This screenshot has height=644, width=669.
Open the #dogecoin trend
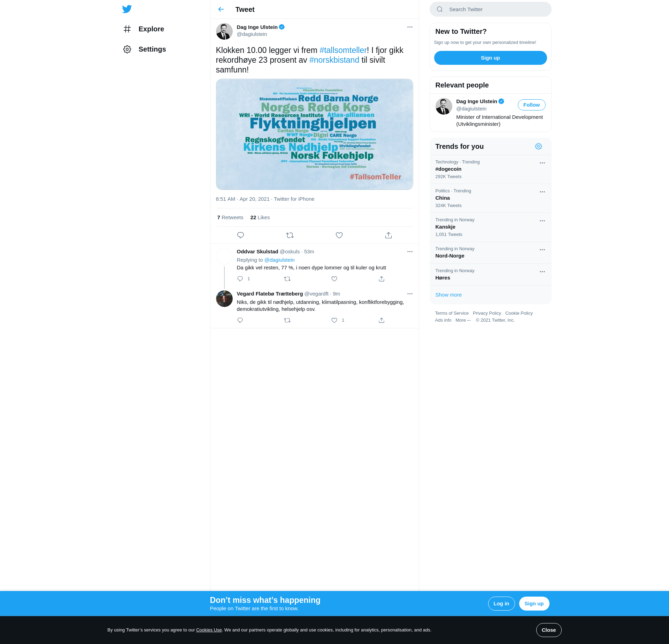(490, 169)
